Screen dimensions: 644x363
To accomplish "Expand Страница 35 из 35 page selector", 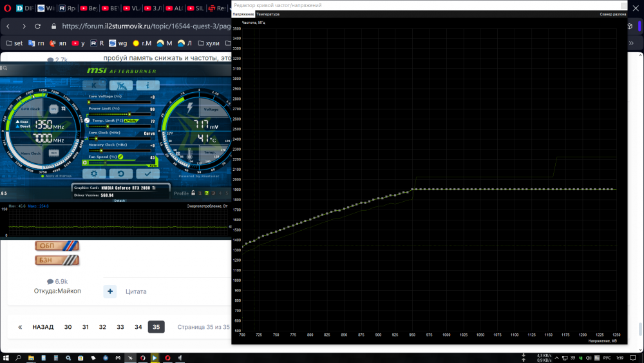I will click(204, 327).
